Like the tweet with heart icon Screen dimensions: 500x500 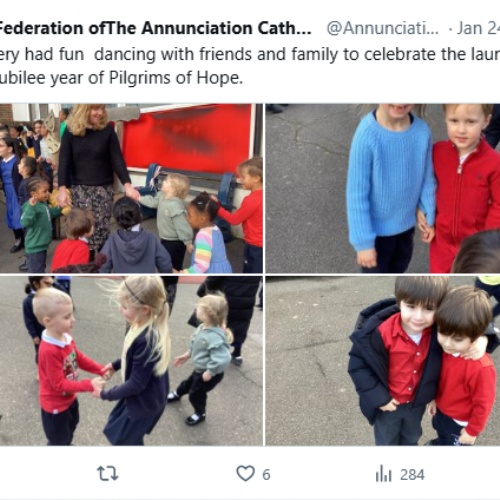(246, 474)
